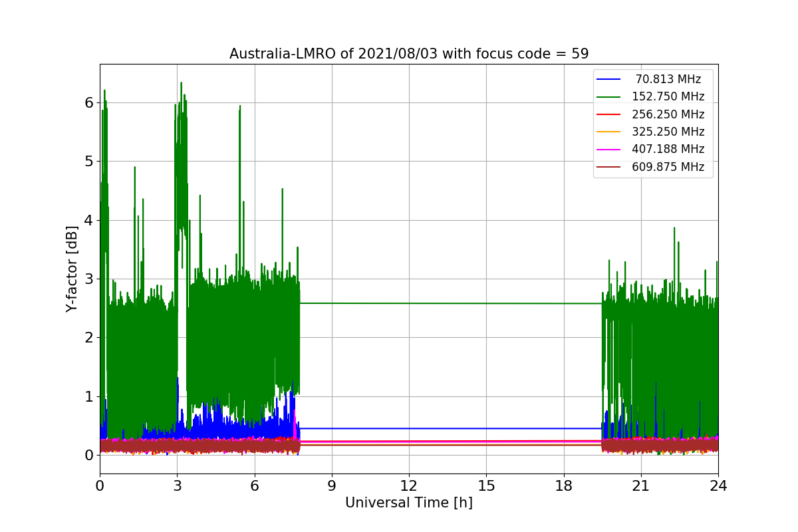The image size is (798, 532).
Task: Click x-axis tick label 18
Action: (x=563, y=486)
